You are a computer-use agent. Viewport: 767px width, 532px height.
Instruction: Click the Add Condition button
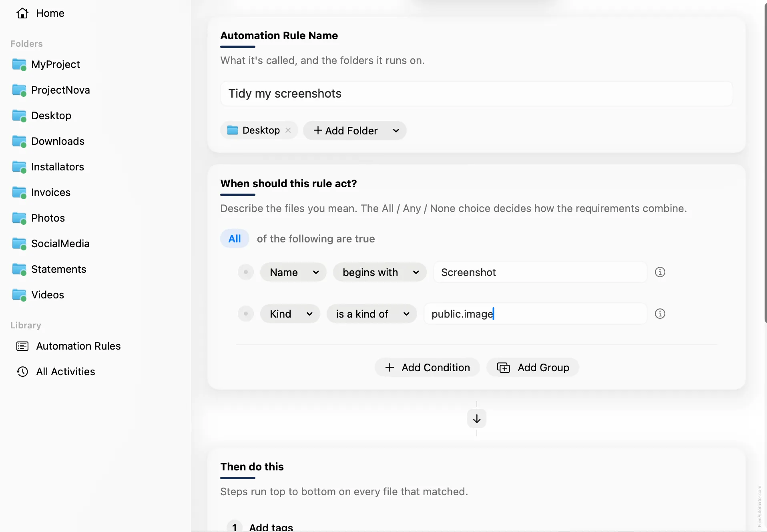point(427,368)
